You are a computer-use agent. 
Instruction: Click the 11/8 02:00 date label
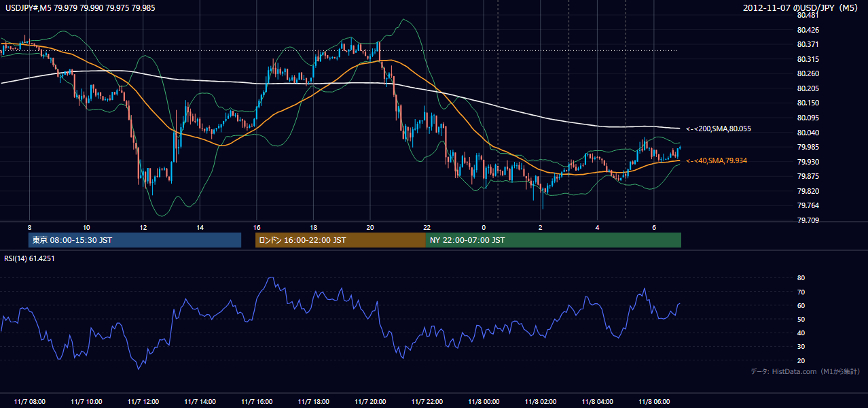click(540, 402)
